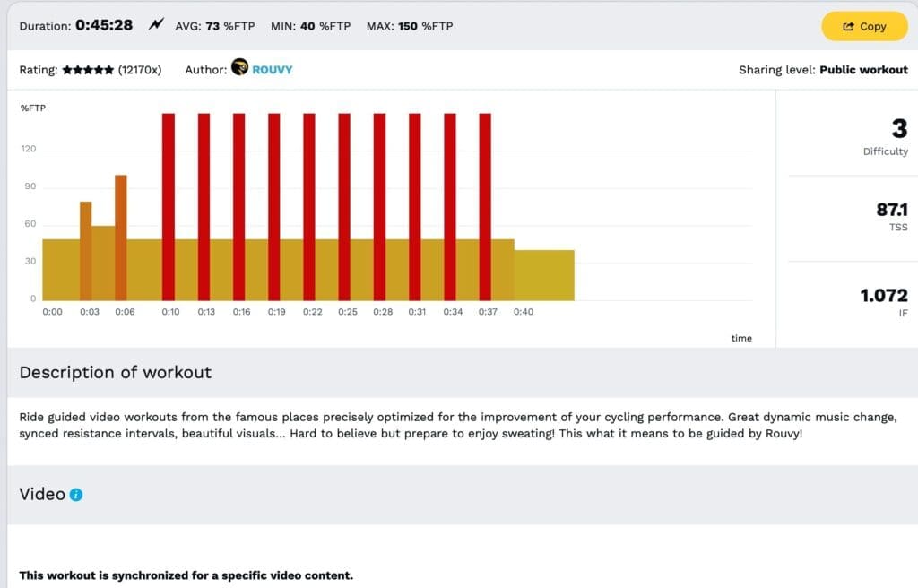Click the yellow cool-down block after 0:40
This screenshot has width=918, height=588.
544,275
